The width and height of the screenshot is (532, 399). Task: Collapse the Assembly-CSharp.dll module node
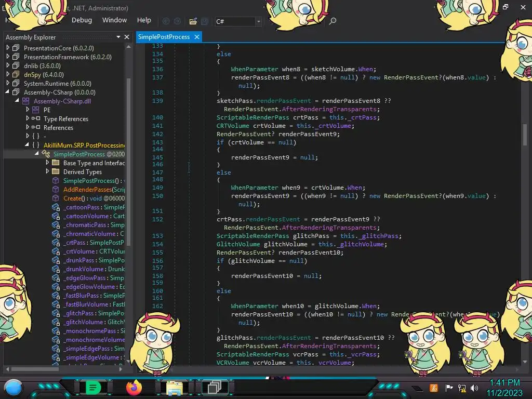pos(17,101)
